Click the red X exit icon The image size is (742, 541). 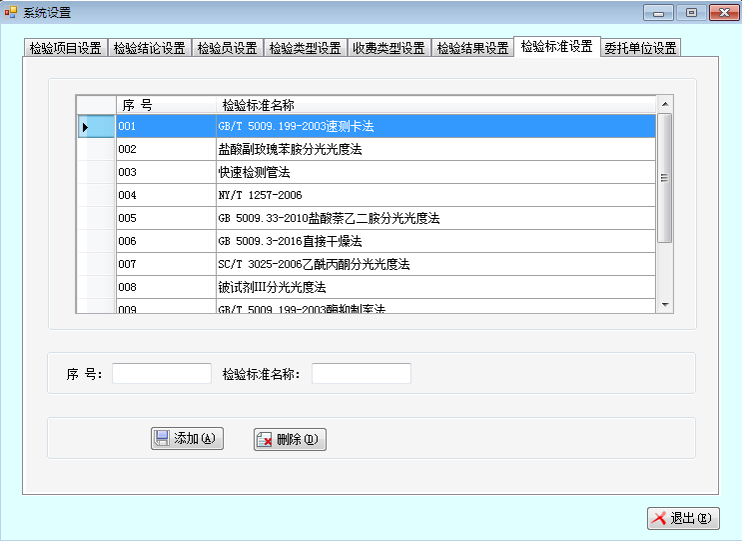click(659, 518)
